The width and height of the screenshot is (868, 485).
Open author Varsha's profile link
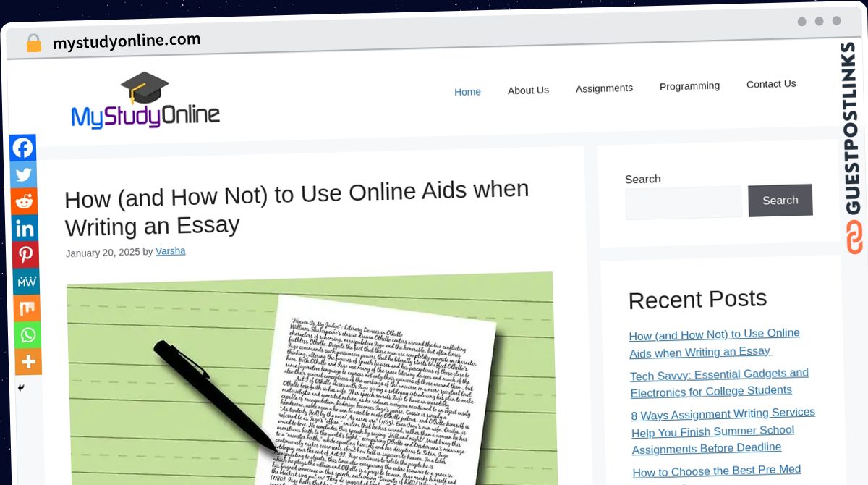171,251
